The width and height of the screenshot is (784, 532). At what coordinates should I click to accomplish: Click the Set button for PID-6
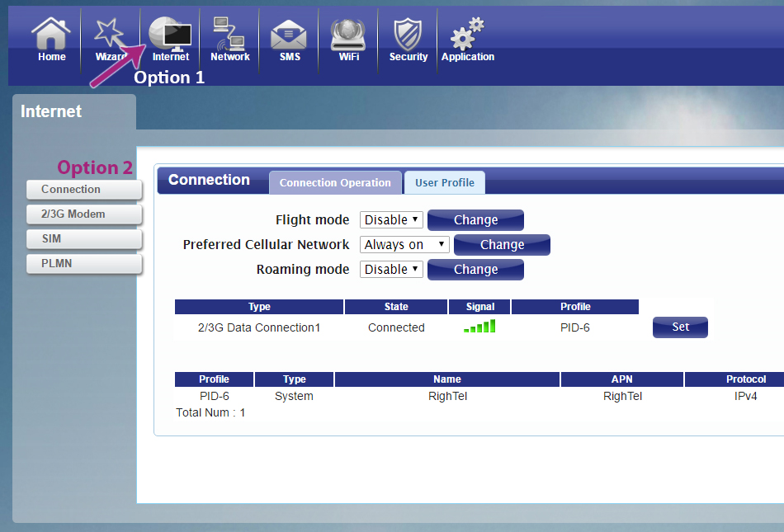coord(680,327)
